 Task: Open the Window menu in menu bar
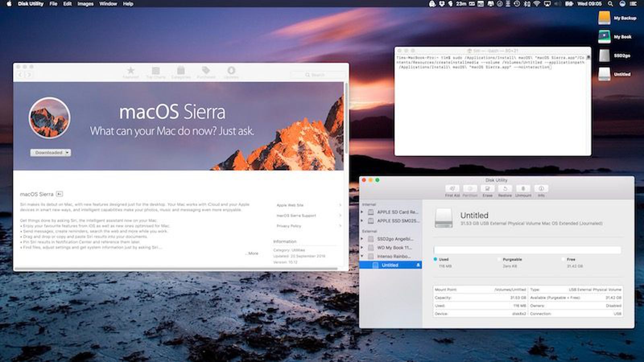point(108,4)
